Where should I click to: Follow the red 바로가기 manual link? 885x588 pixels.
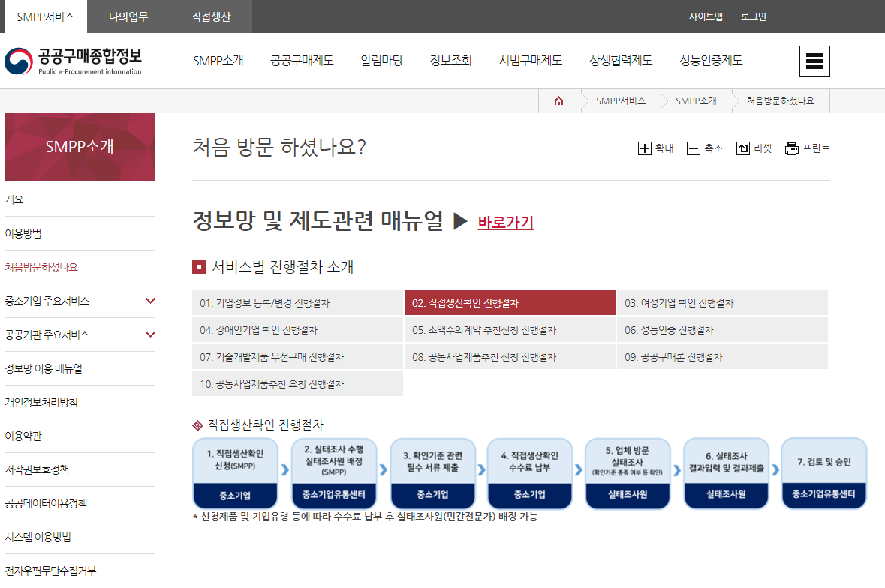[x=506, y=222]
